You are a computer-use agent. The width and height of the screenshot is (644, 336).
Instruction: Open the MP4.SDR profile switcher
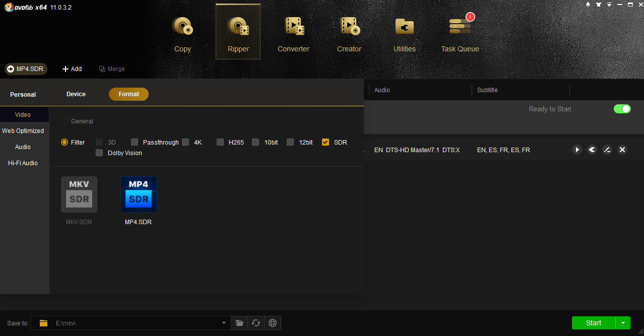point(26,69)
